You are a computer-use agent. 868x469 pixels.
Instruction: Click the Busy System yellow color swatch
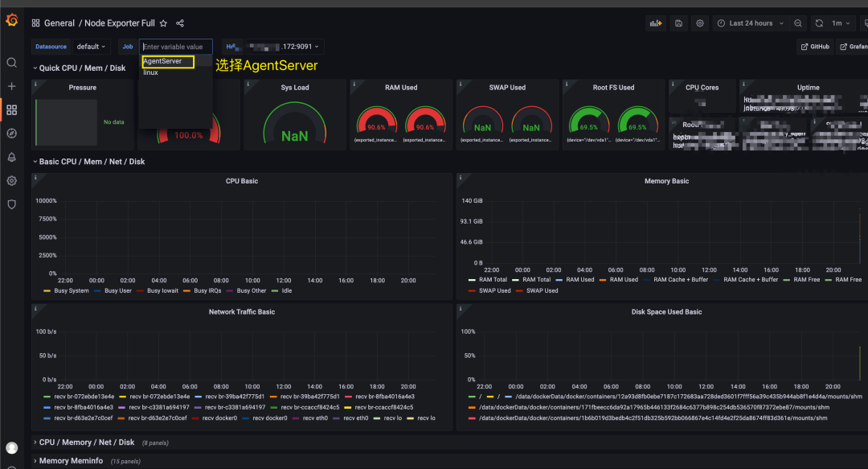(x=47, y=291)
